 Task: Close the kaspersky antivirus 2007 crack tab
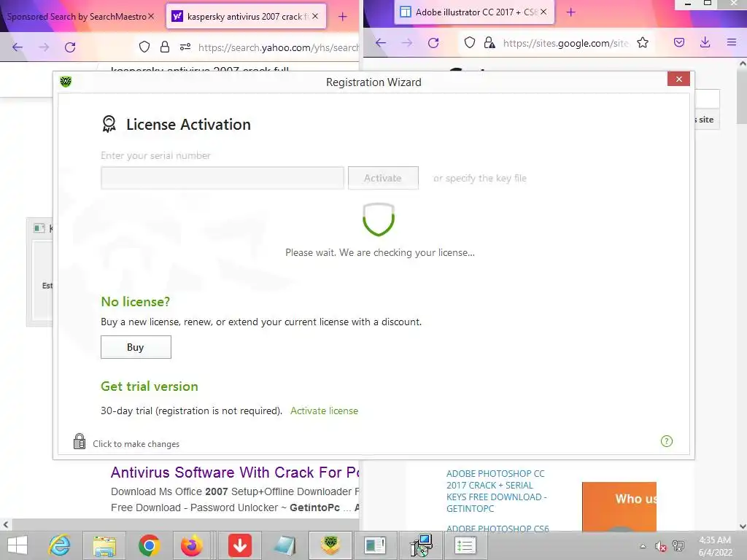coord(315,16)
